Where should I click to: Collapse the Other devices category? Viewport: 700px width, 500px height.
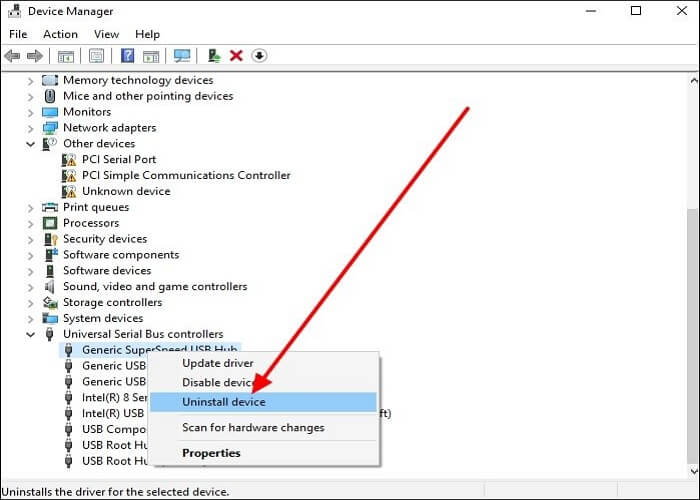[30, 144]
